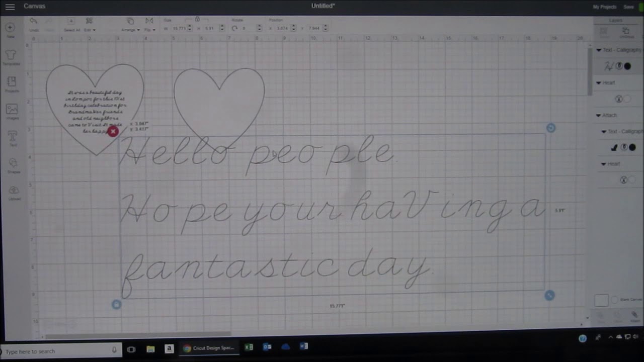Screen dimensions: 644x362
Task: Collapse the first Heart layer group
Action: [599, 83]
